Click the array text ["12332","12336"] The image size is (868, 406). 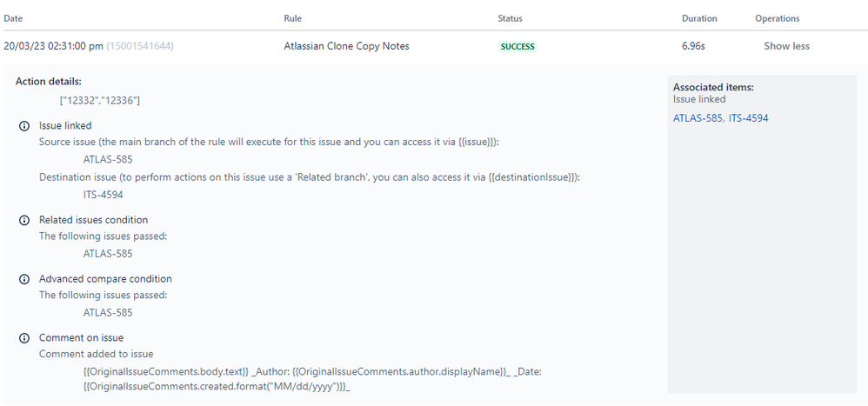pyautogui.click(x=100, y=101)
